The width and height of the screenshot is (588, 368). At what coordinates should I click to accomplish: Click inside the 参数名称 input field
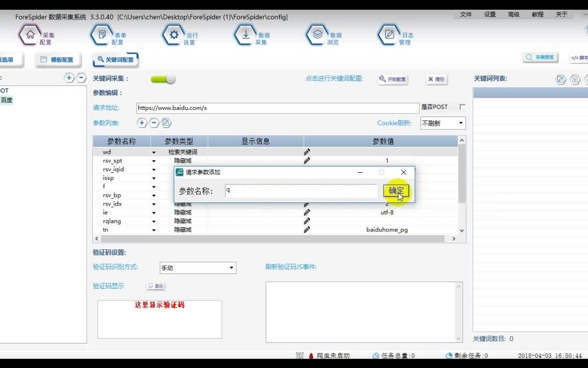[301, 190]
